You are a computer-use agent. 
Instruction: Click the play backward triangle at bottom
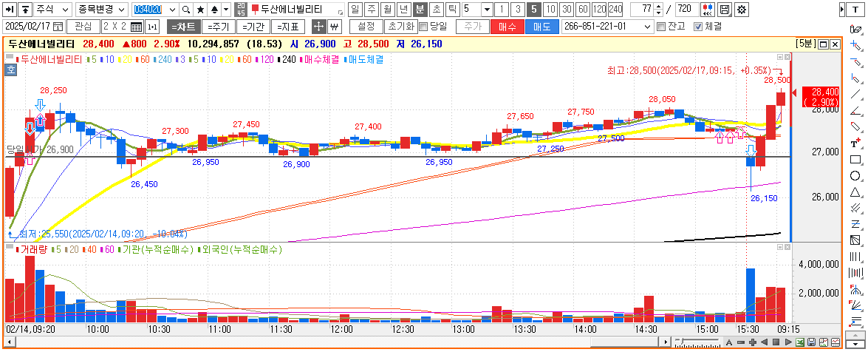(764, 342)
